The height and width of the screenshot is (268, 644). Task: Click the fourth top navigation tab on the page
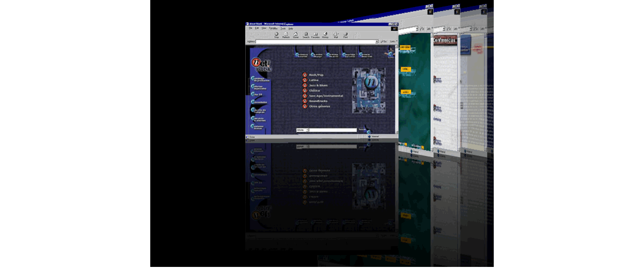click(348, 55)
